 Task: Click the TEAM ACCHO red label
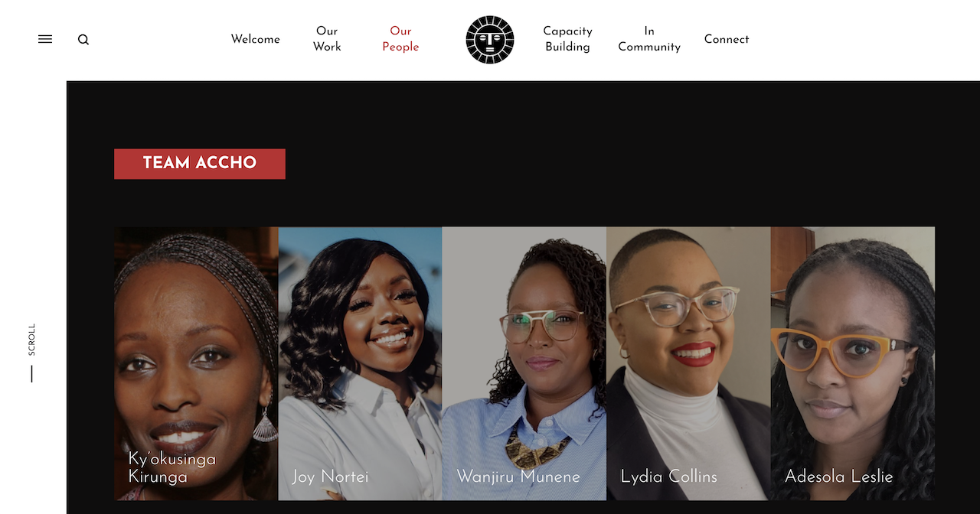click(x=200, y=164)
